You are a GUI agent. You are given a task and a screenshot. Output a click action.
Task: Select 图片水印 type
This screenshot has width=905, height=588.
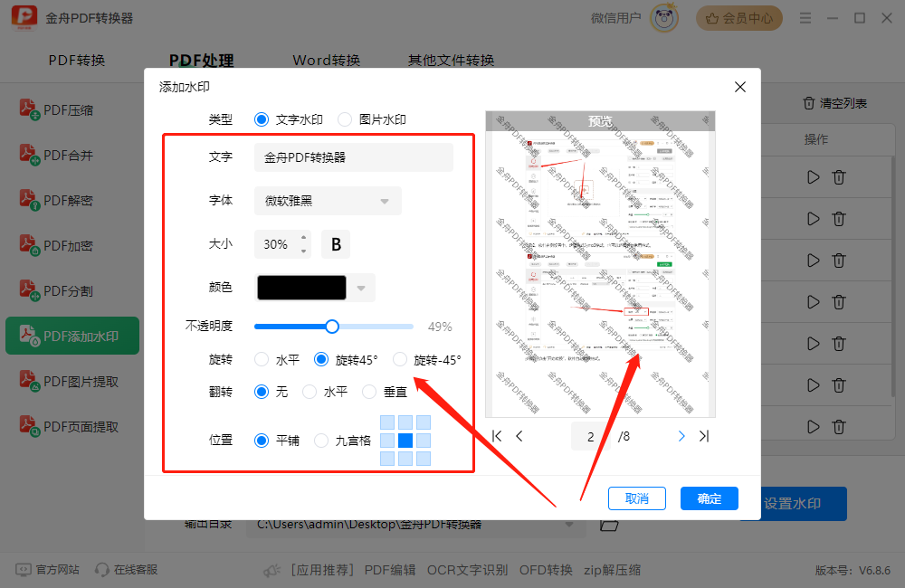click(x=372, y=119)
